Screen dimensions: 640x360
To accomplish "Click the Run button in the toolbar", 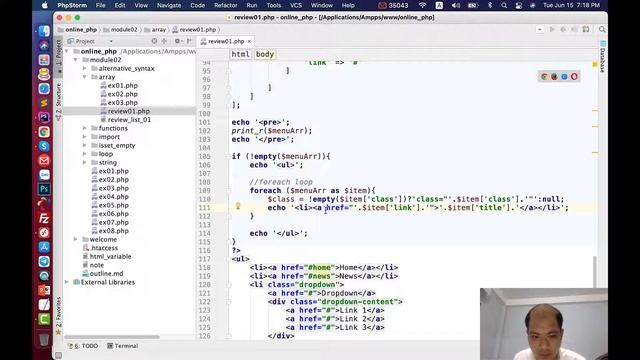I will 552,29.
